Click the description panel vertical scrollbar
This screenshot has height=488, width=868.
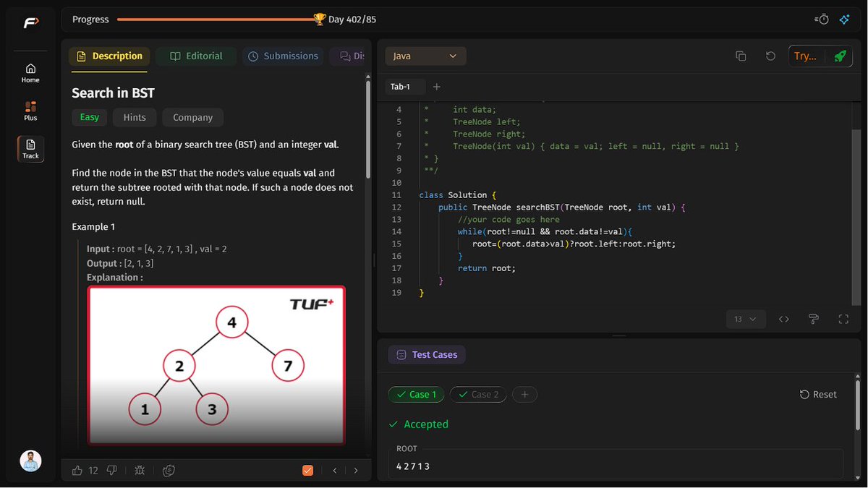pyautogui.click(x=369, y=130)
